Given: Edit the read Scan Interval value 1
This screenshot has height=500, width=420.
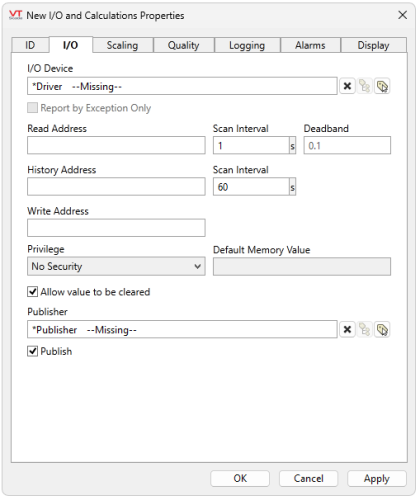Looking at the screenshot, I should click(x=251, y=145).
